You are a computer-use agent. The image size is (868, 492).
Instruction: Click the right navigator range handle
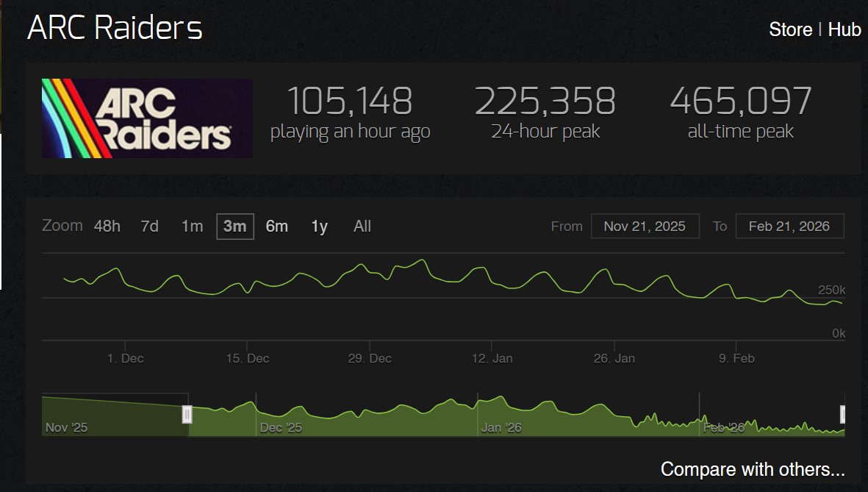(842, 414)
